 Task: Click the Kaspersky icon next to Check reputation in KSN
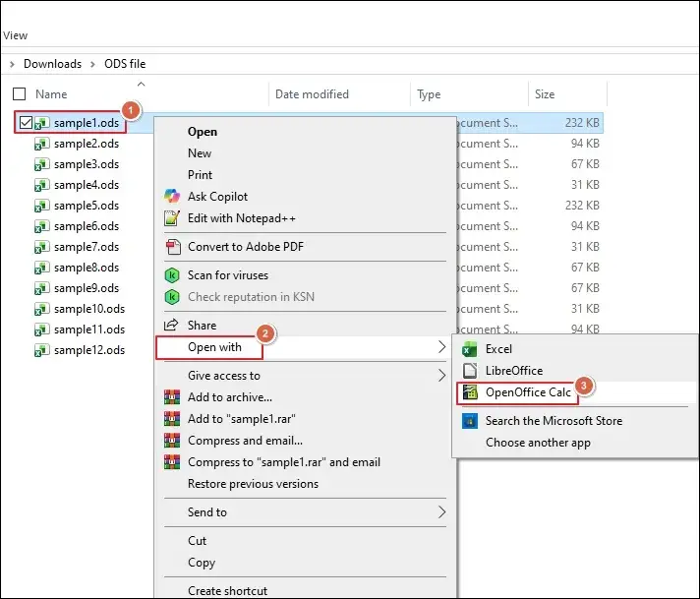click(x=172, y=297)
